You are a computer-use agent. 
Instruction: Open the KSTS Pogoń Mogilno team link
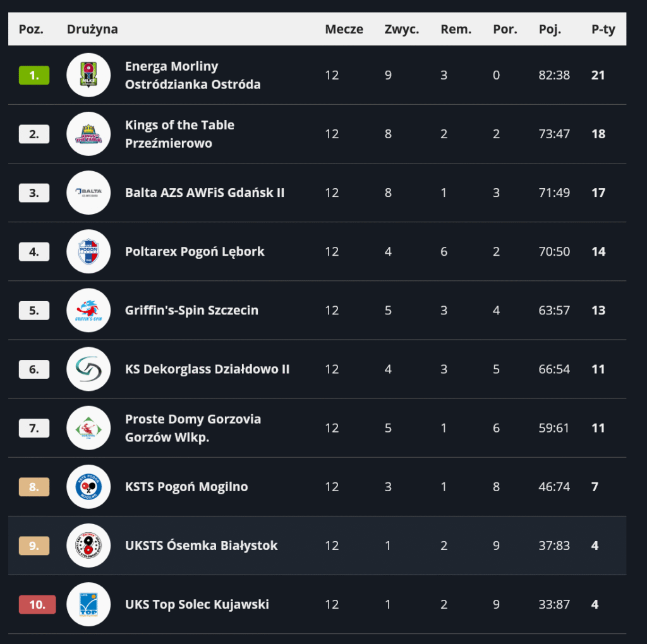[186, 487]
